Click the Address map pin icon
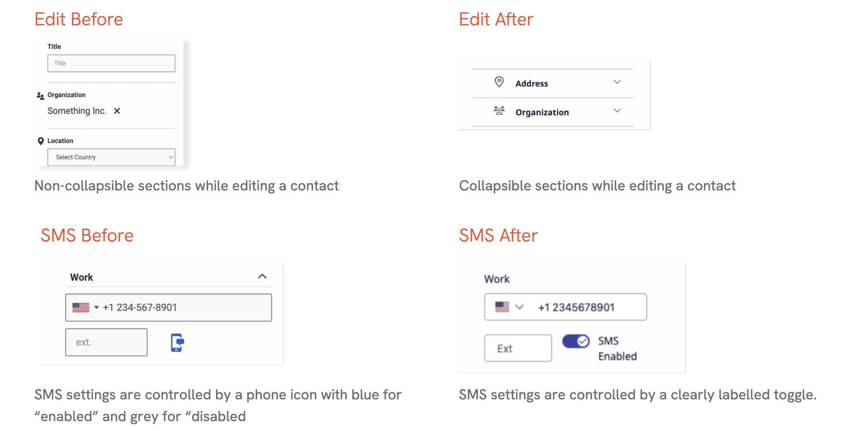Viewport: 868px width, 430px height. pos(500,82)
